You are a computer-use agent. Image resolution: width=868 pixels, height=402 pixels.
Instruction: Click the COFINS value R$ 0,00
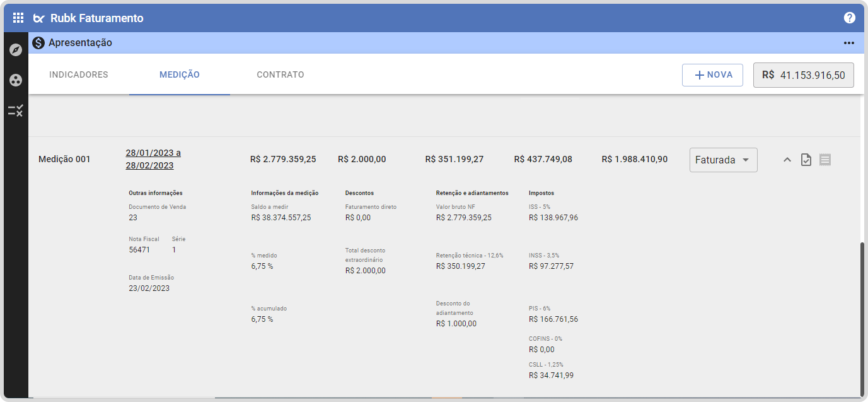pyautogui.click(x=541, y=350)
